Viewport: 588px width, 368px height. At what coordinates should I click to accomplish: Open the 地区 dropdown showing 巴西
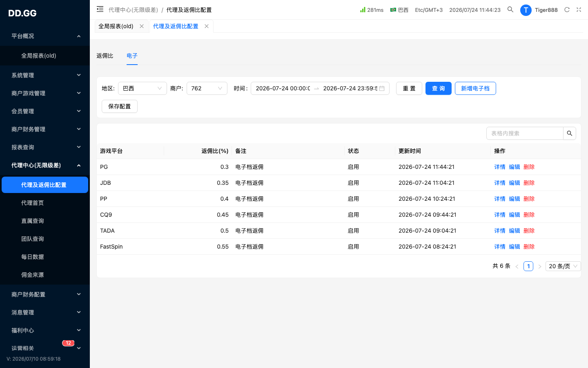[x=143, y=88]
